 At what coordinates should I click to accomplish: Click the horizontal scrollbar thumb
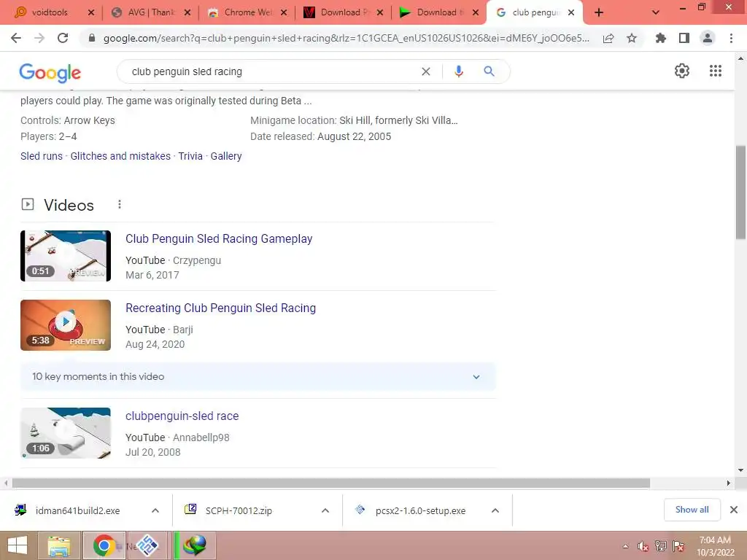tap(331, 483)
